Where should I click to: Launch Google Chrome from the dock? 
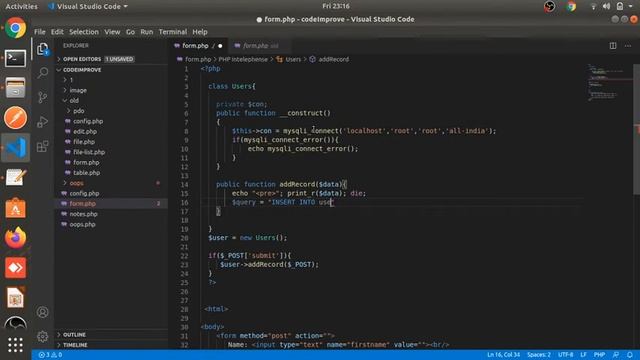(16, 28)
